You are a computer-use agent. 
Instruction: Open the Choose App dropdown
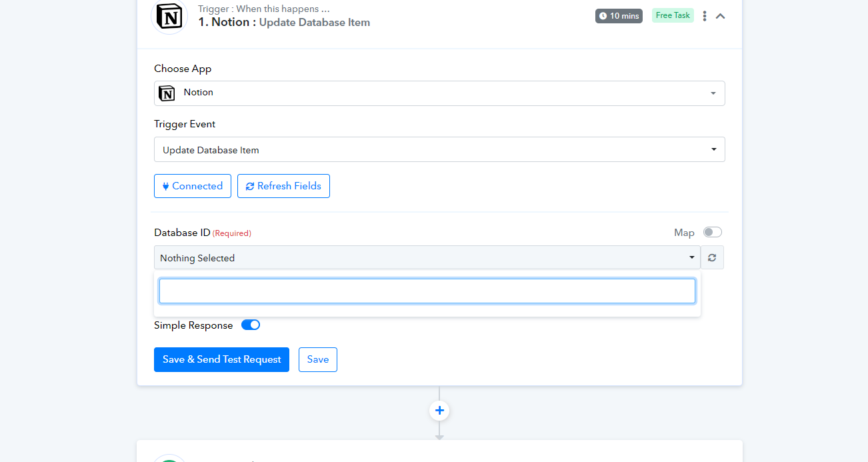point(439,93)
